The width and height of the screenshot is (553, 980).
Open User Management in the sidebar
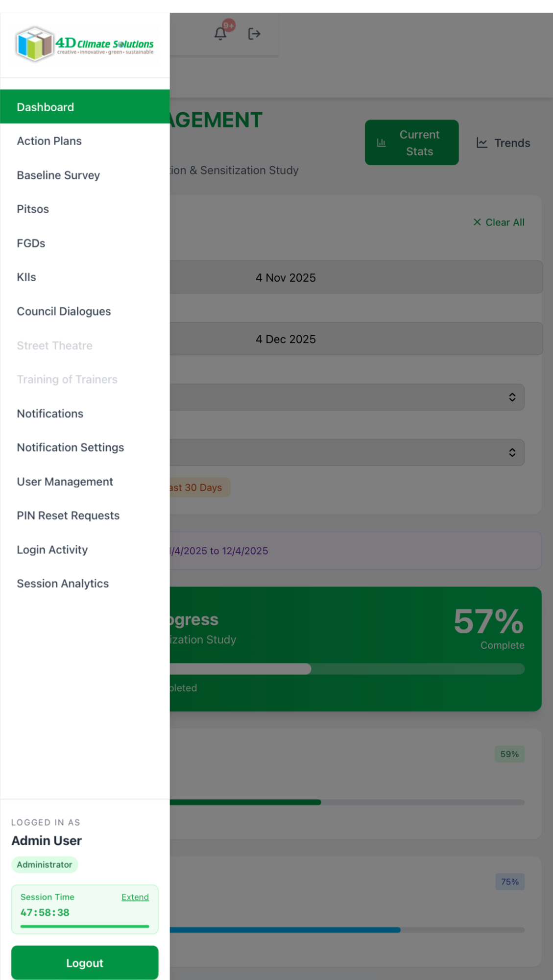[65, 482]
